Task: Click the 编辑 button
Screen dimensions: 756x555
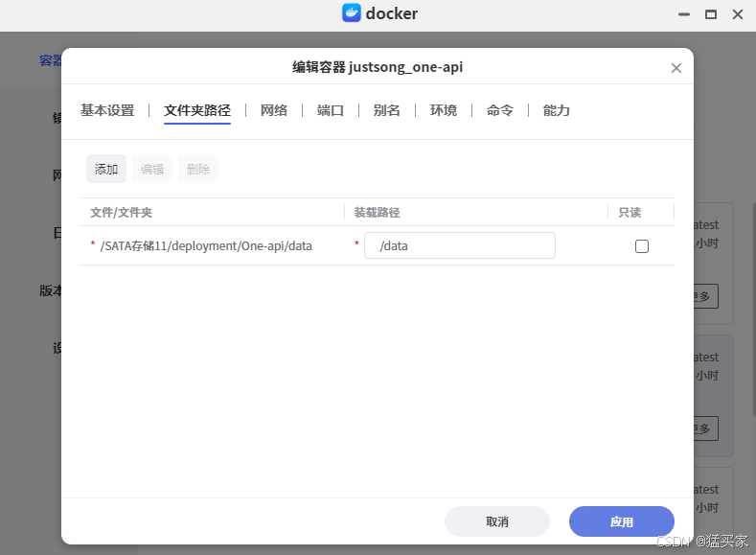Action: coord(152,169)
